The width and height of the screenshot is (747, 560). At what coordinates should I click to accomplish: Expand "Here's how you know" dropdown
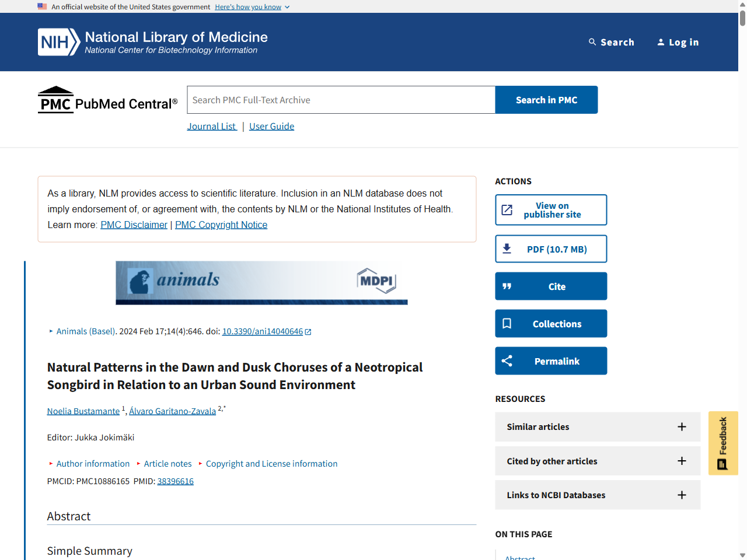click(x=252, y=7)
